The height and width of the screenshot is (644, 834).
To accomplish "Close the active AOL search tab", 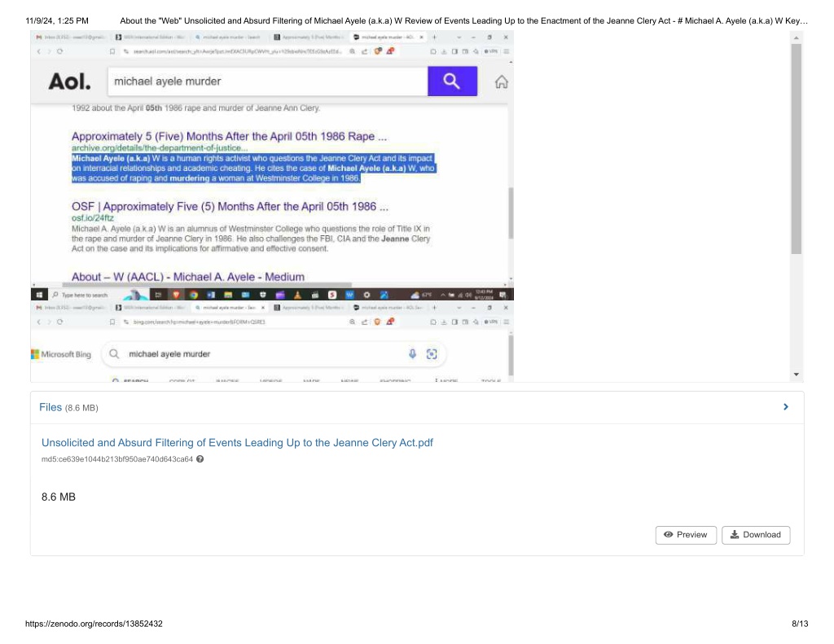I will [421, 37].
